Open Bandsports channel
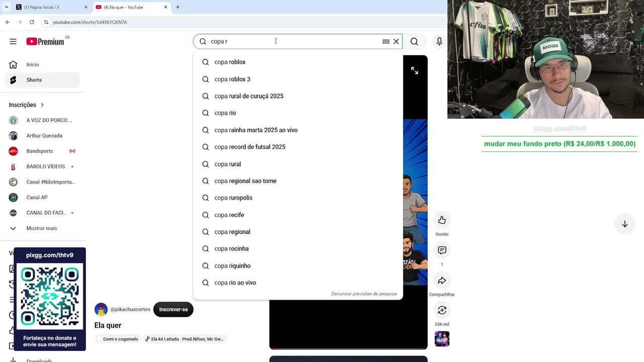Screen dimensions: 644x362 [x=42, y=151]
